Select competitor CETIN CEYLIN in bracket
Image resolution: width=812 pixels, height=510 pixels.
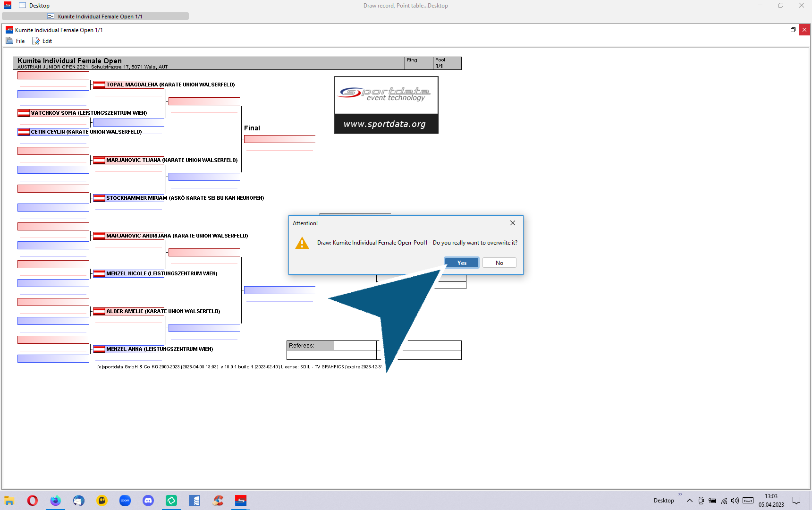86,132
